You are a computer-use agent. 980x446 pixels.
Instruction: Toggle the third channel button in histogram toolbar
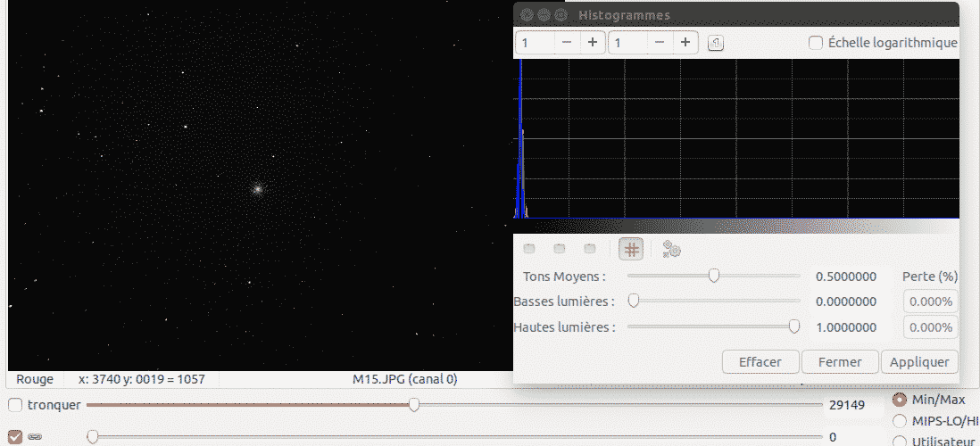click(x=589, y=249)
